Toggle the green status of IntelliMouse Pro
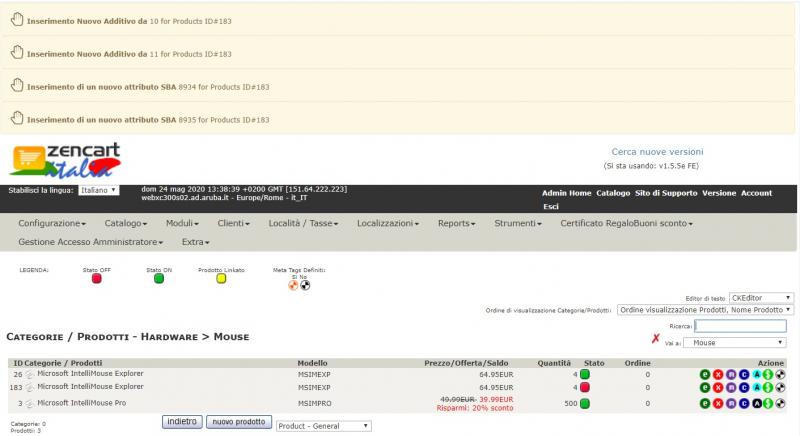The width and height of the screenshot is (800, 436). (x=585, y=403)
